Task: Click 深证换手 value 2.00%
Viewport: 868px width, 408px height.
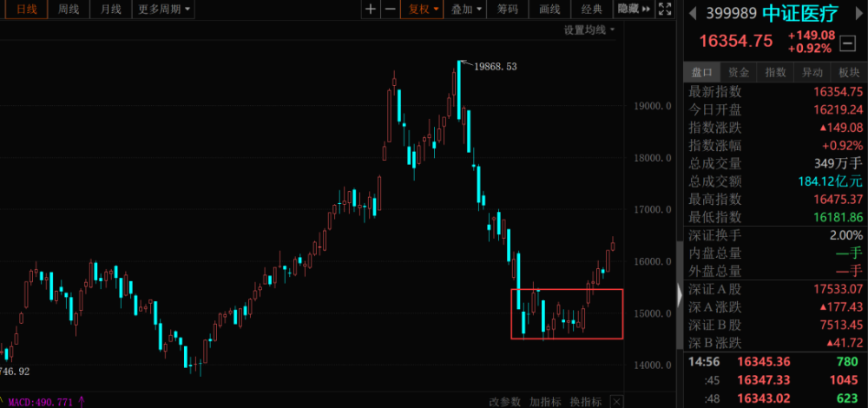Action: (845, 234)
